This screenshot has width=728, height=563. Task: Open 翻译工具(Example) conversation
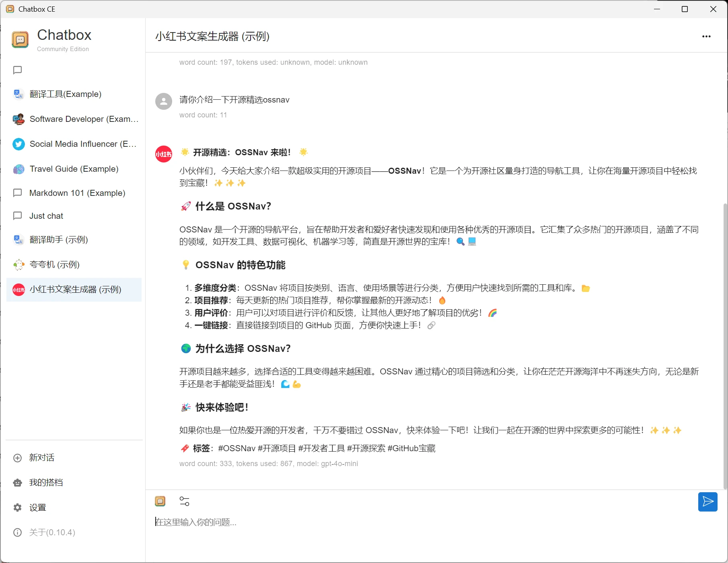(x=66, y=94)
